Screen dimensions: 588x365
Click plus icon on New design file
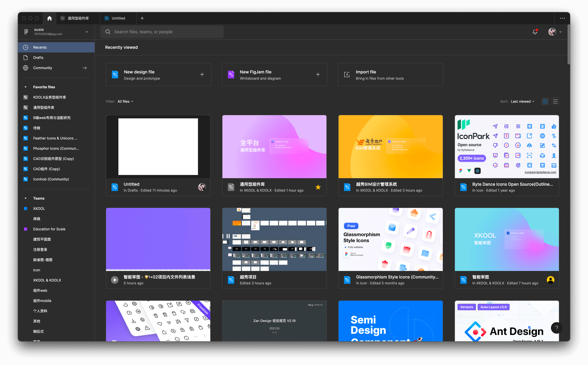[x=202, y=75]
